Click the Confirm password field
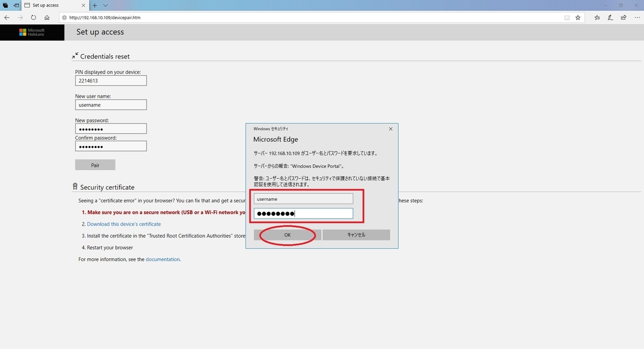This screenshot has height=349, width=644. tap(111, 146)
